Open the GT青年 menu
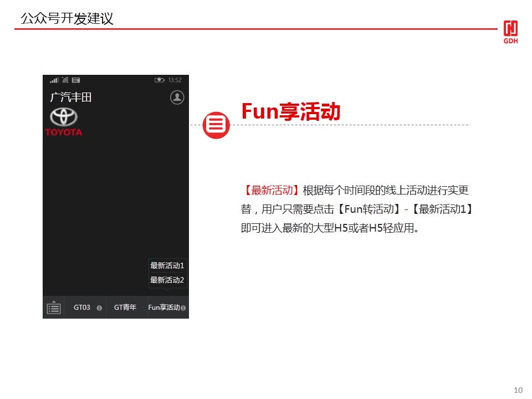Screen dimensions: 532x399 pyautogui.click(x=125, y=308)
